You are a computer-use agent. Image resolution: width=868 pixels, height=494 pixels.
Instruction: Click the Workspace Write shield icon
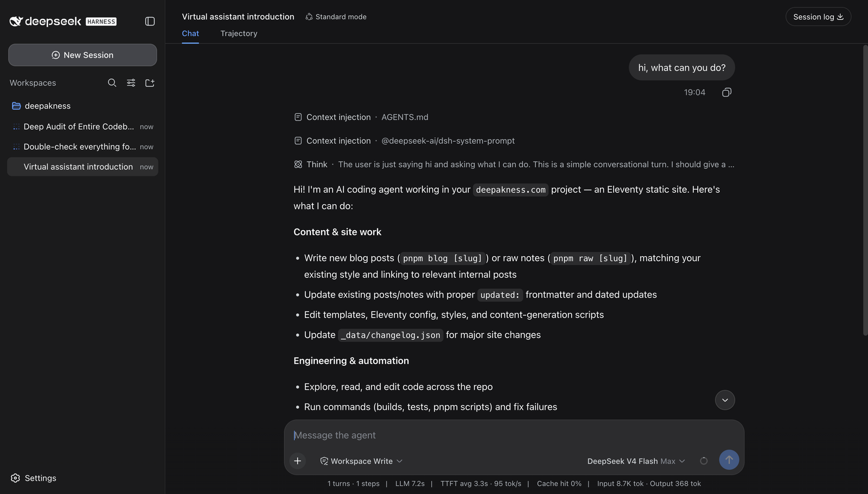tap(324, 461)
